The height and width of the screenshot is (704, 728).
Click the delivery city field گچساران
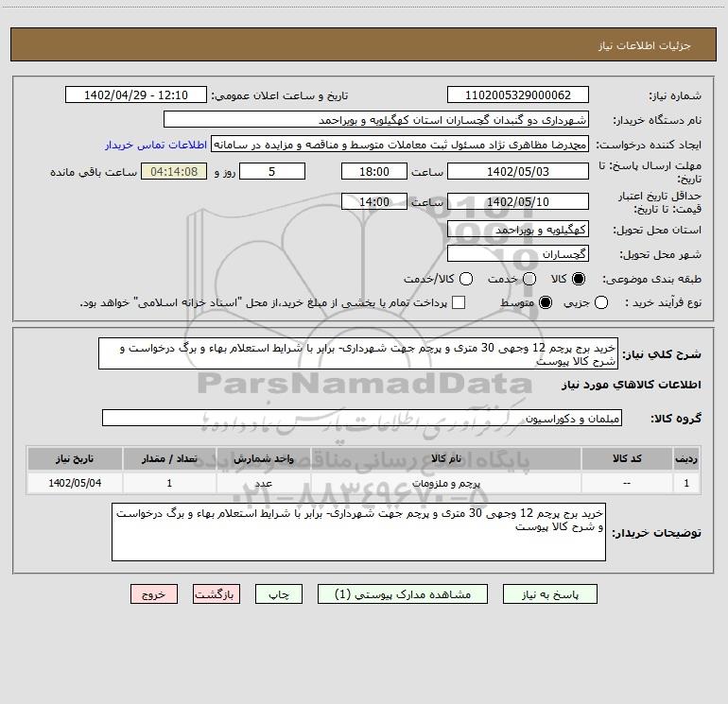(518, 254)
